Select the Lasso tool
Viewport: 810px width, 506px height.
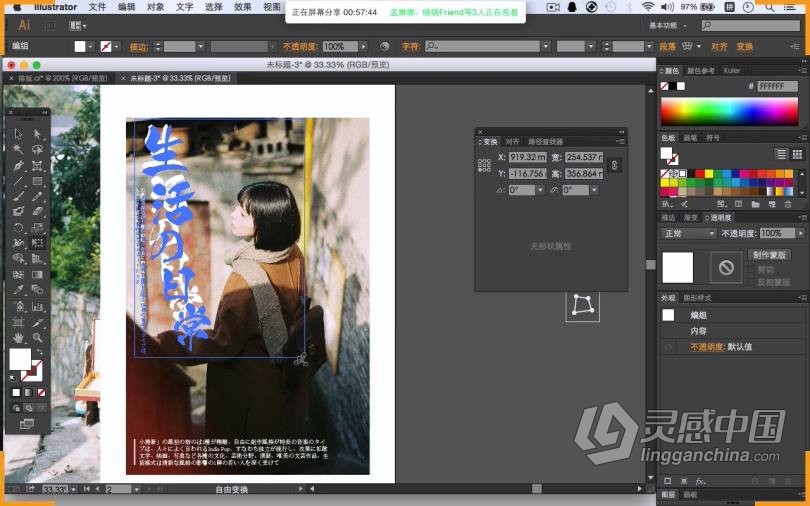[x=37, y=150]
